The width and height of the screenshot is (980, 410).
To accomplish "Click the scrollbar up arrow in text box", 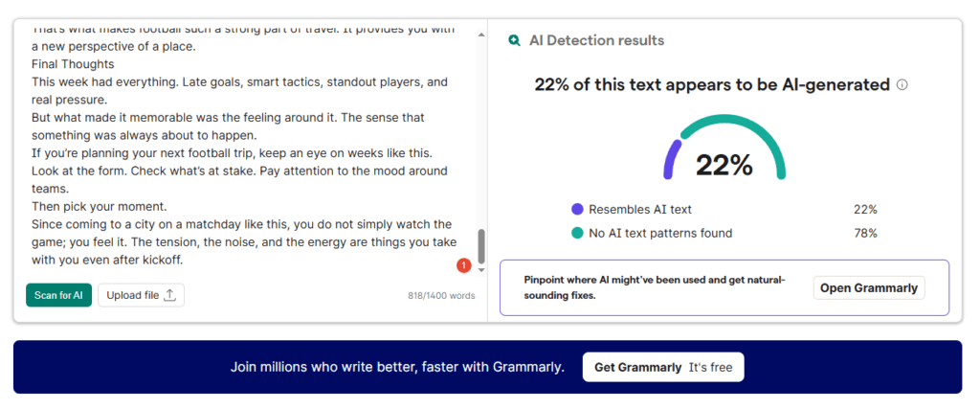I will 481,28.
